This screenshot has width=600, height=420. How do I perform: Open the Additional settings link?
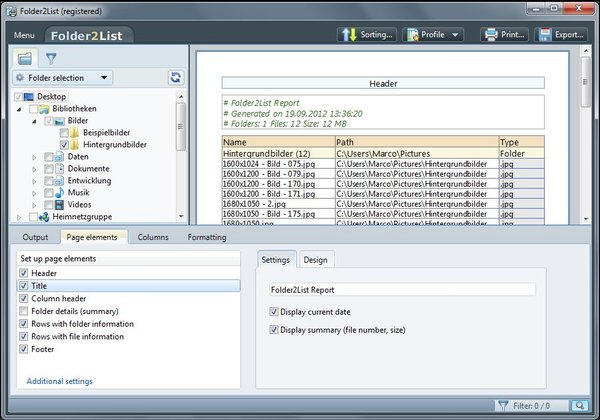pyautogui.click(x=59, y=381)
